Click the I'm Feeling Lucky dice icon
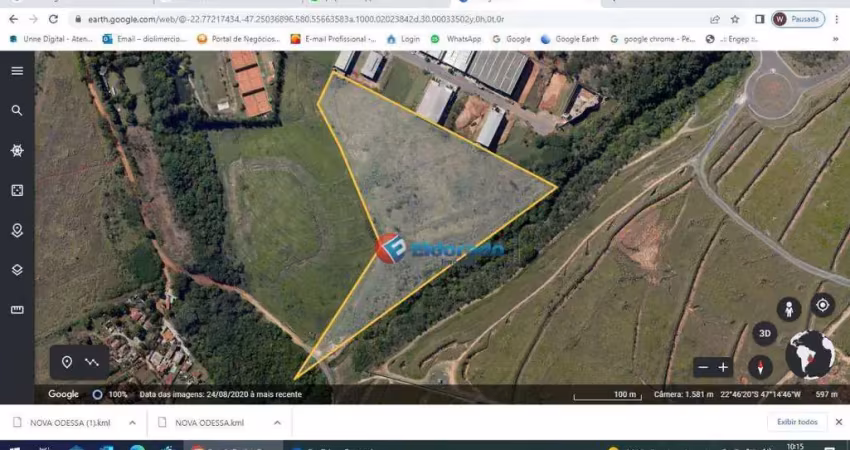Image resolution: width=850 pixels, height=450 pixels. [17, 190]
